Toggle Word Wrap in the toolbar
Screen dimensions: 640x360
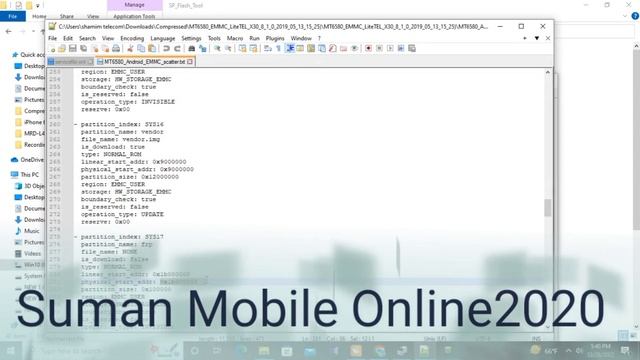pos(268,49)
